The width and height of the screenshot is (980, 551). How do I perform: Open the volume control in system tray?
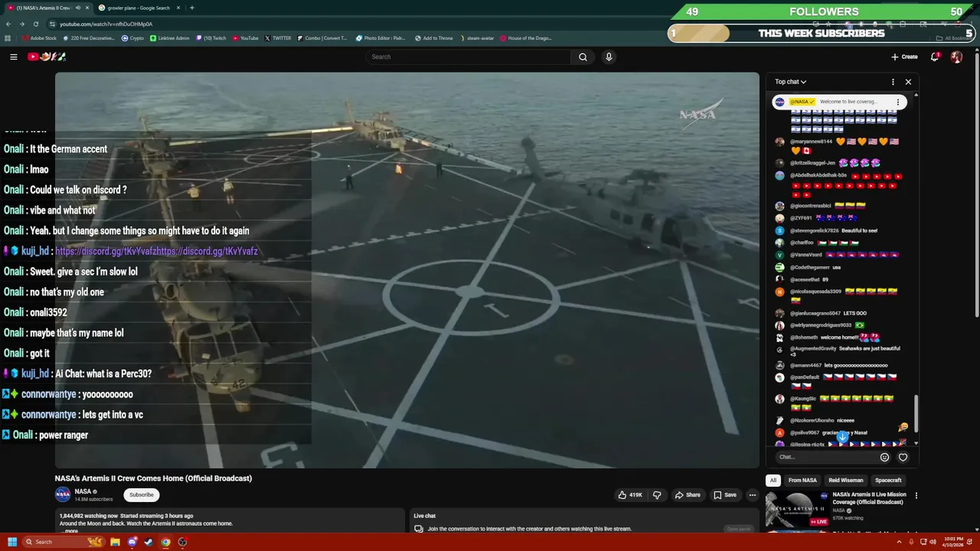(933, 542)
